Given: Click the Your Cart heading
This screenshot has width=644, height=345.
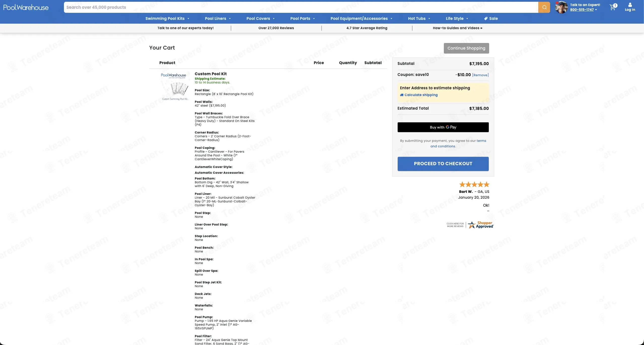Looking at the screenshot, I should pos(162,48).
